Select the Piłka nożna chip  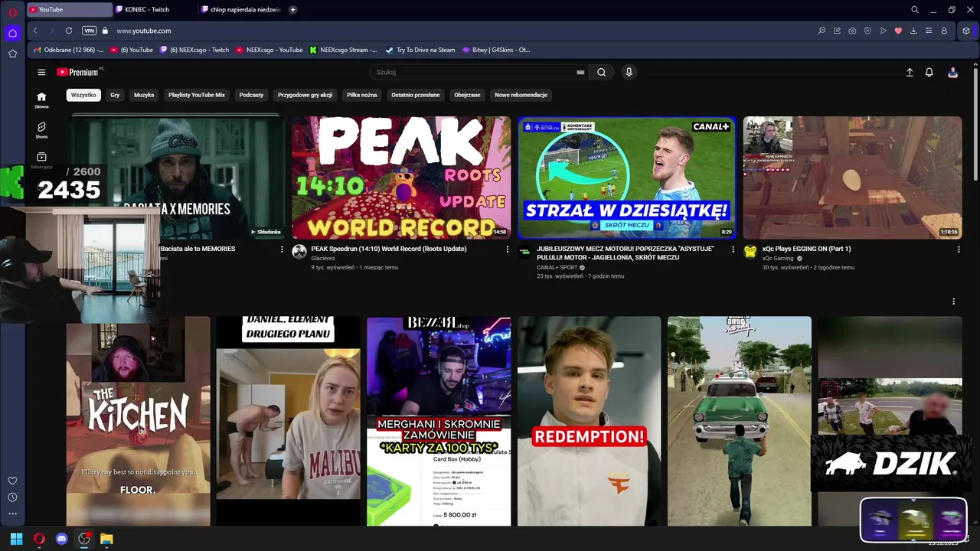tap(362, 95)
